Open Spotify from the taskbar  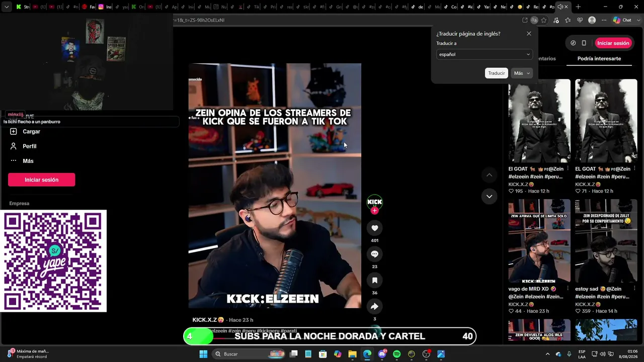pos(396,354)
